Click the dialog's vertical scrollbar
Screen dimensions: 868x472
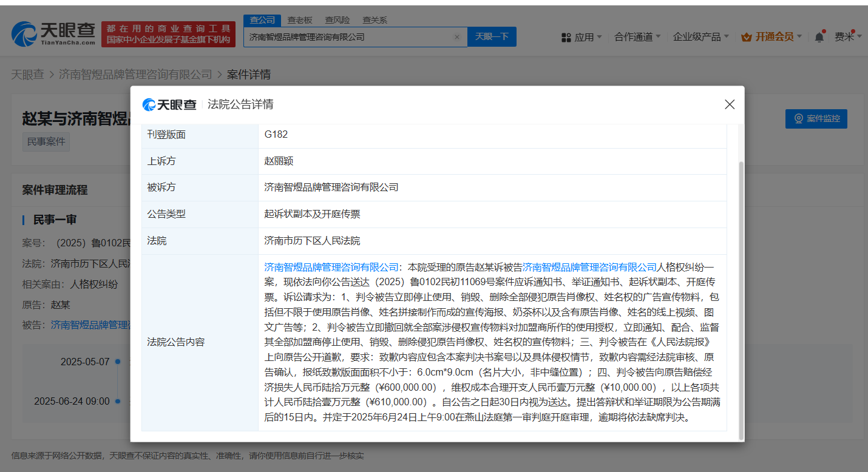[741, 297]
